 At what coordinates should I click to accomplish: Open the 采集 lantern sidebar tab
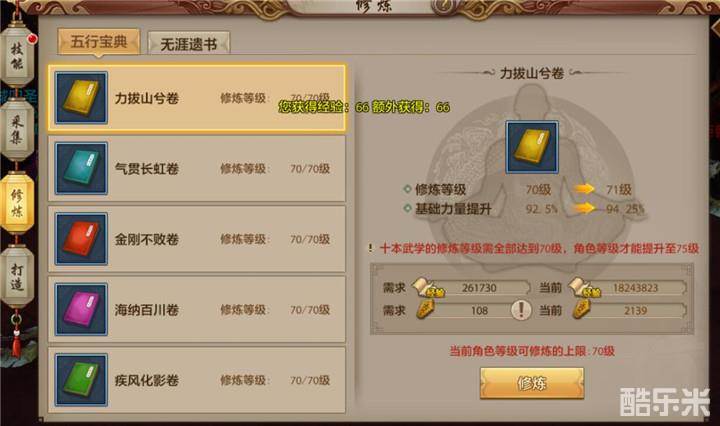pyautogui.click(x=17, y=129)
